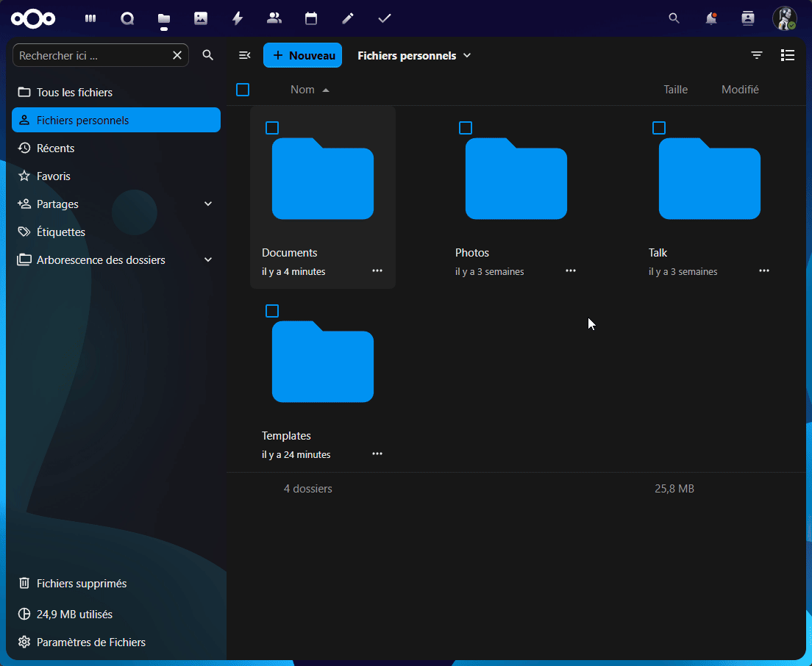Click the Nextcloud logo
Viewport: 812px width, 666px height.
coord(33,19)
